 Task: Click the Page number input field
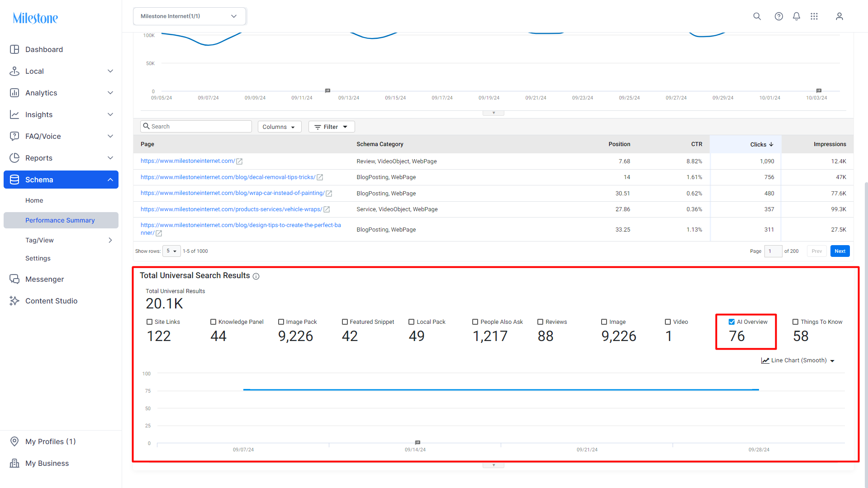coord(773,251)
